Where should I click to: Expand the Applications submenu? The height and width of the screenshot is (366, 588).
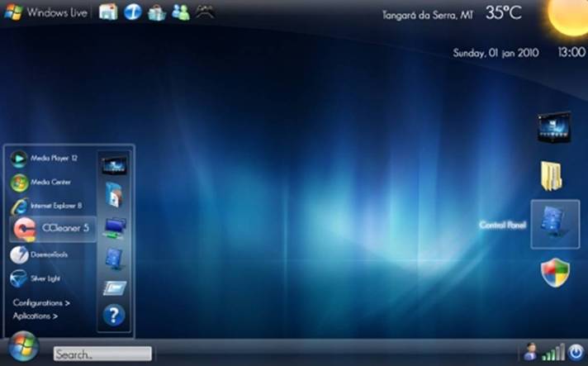click(x=36, y=316)
